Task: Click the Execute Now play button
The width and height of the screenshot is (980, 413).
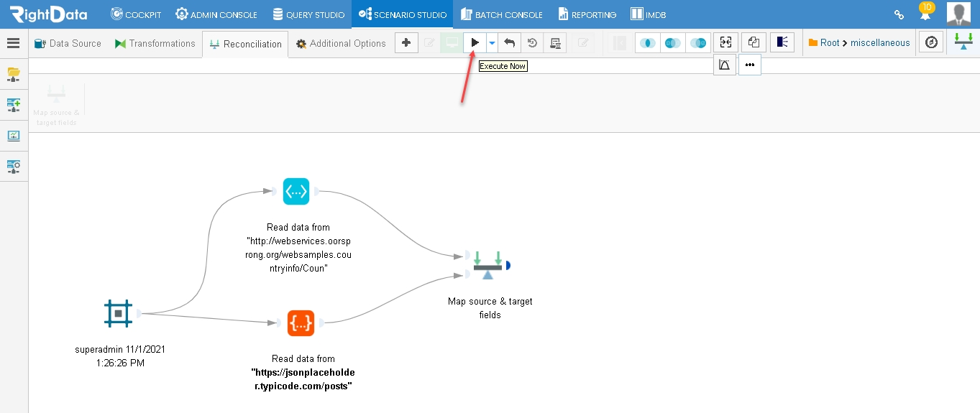Action: pyautogui.click(x=475, y=43)
